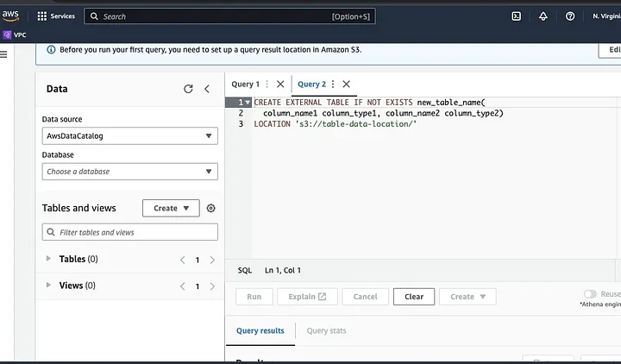Open the Services grid menu
Image resolution: width=621 pixels, height=364 pixels.
42,16
